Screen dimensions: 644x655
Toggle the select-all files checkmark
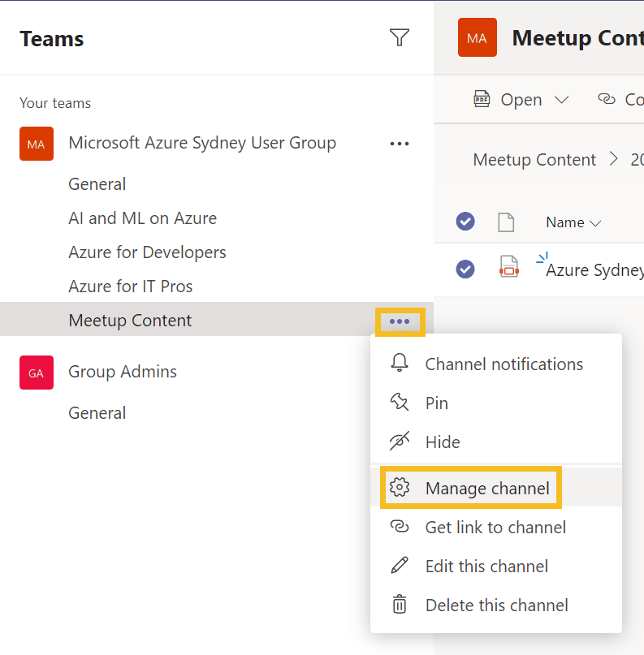point(465,222)
